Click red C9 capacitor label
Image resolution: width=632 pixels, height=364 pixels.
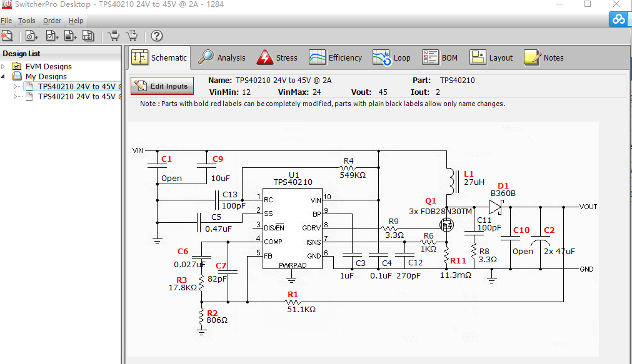(x=218, y=159)
